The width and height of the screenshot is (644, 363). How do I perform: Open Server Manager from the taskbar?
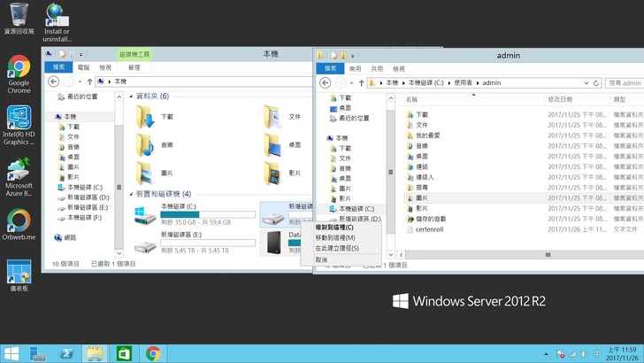click(38, 353)
